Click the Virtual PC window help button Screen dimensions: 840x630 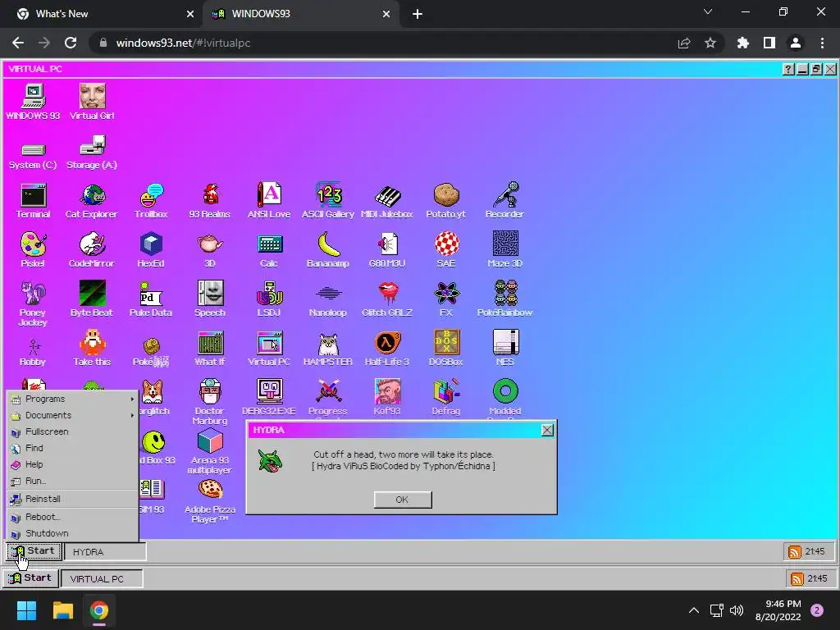788,69
